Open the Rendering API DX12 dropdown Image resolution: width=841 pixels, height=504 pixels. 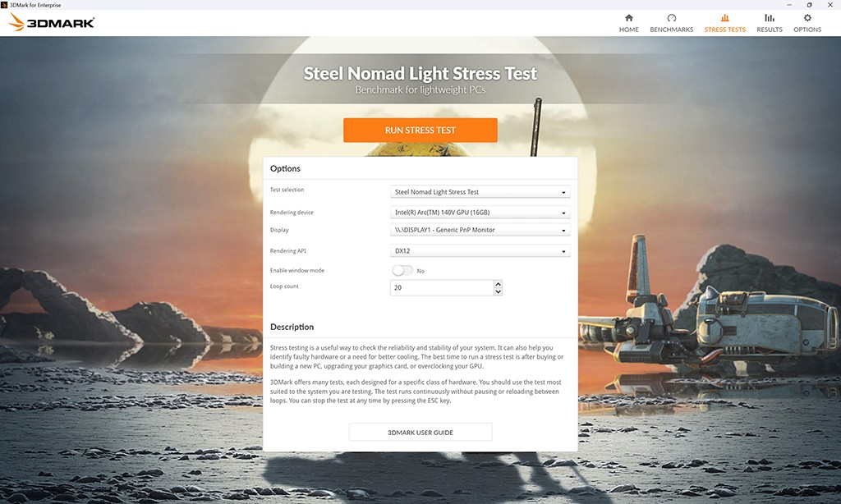click(480, 250)
